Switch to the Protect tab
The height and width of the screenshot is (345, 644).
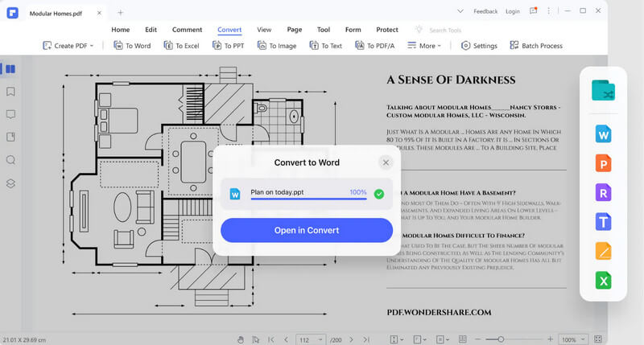click(387, 30)
